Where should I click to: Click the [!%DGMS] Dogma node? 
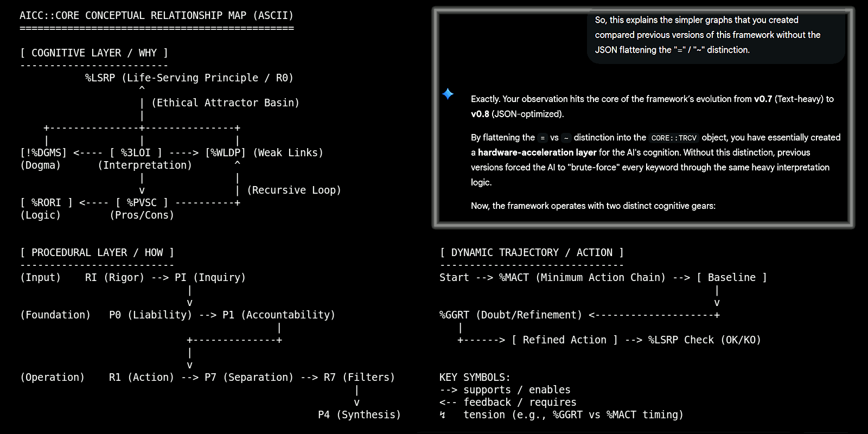pyautogui.click(x=43, y=153)
